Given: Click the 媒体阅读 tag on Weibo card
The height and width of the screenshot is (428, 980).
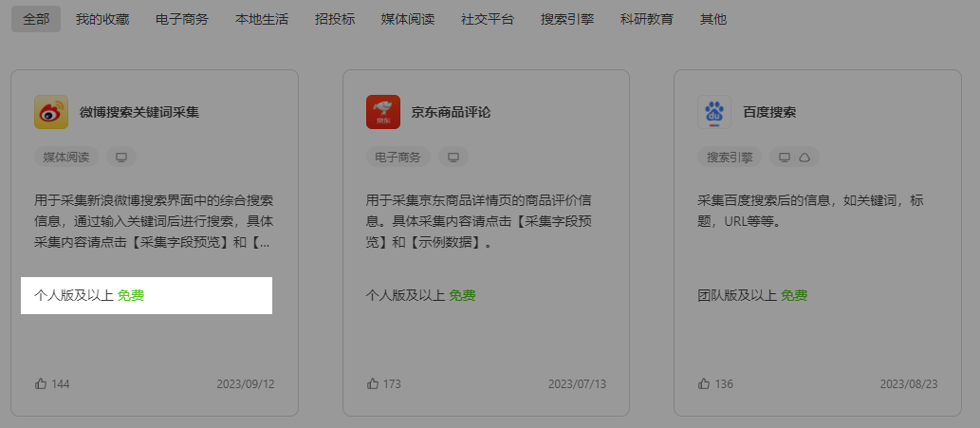Looking at the screenshot, I should tap(66, 157).
